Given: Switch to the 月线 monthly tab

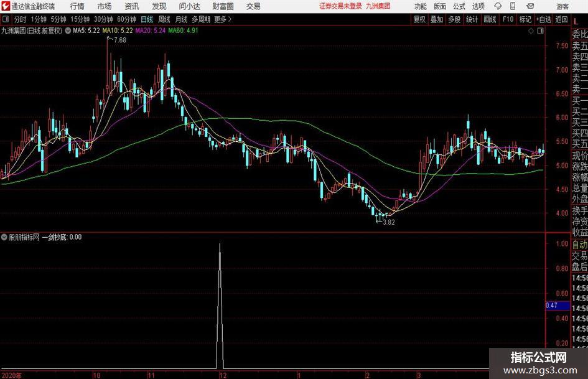Looking at the screenshot, I should (181, 19).
